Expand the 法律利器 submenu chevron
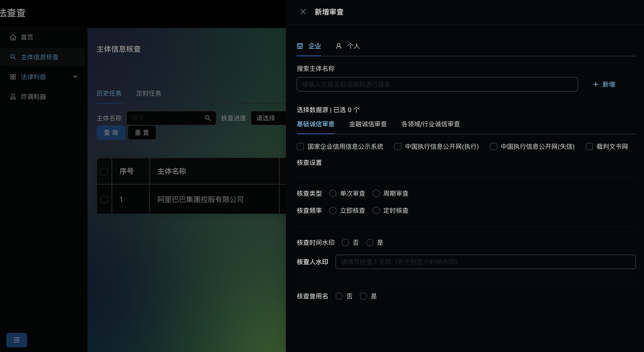644x352 pixels. [75, 76]
